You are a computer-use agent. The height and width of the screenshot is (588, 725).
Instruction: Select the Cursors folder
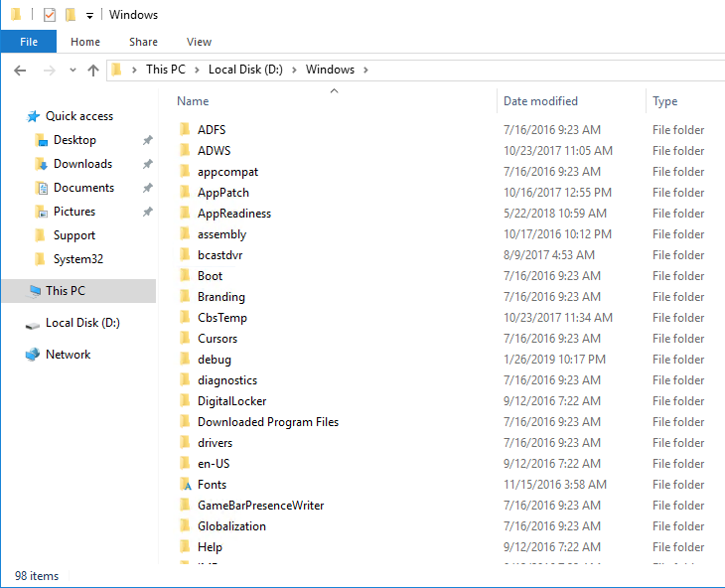click(x=217, y=339)
